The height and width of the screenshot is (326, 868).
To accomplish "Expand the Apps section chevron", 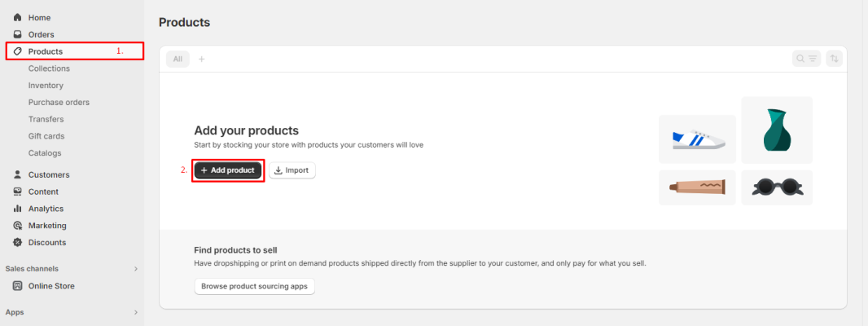I will click(136, 312).
